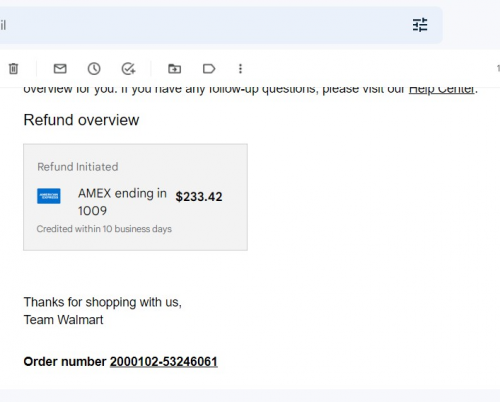Add email to Tasks with checkmark icon

128,69
